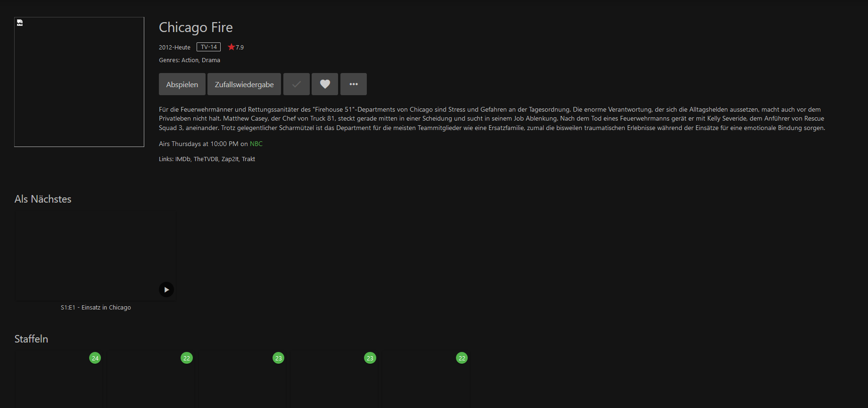
Task: Click the green 24 unplayed count badge
Action: click(95, 358)
